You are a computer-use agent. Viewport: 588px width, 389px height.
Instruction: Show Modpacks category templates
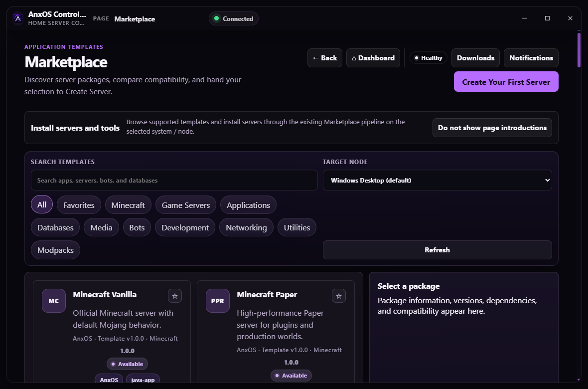(55, 250)
